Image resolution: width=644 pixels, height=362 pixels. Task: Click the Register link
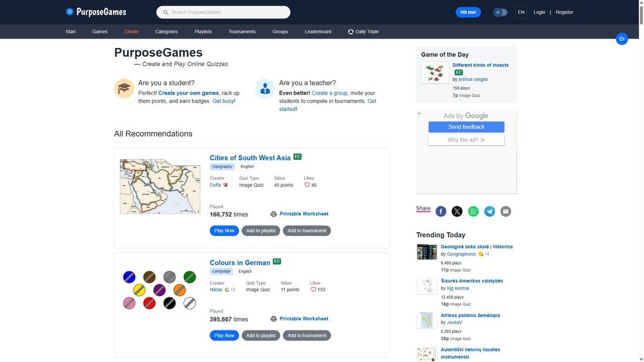(x=564, y=12)
